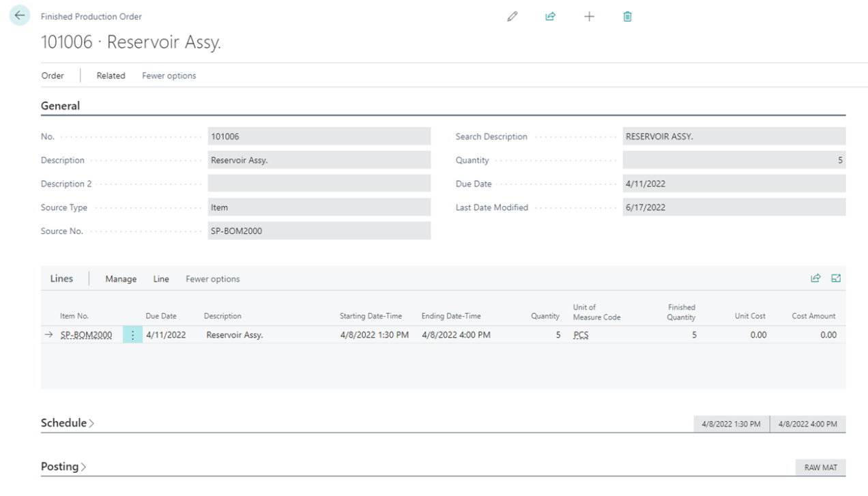This screenshot has height=496, width=868.
Task: Click the back arrow button
Action: [x=19, y=16]
